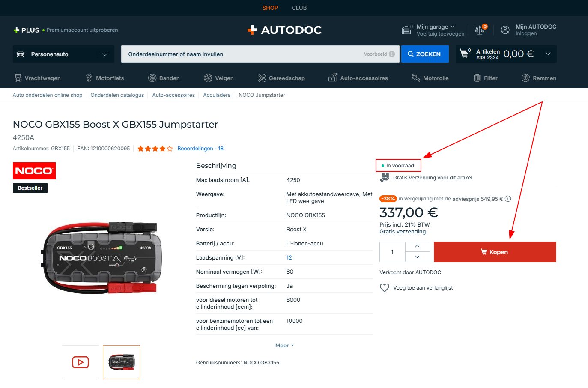Open the Personenauto vehicle type dropdown
The width and height of the screenshot is (588, 388).
(x=63, y=54)
